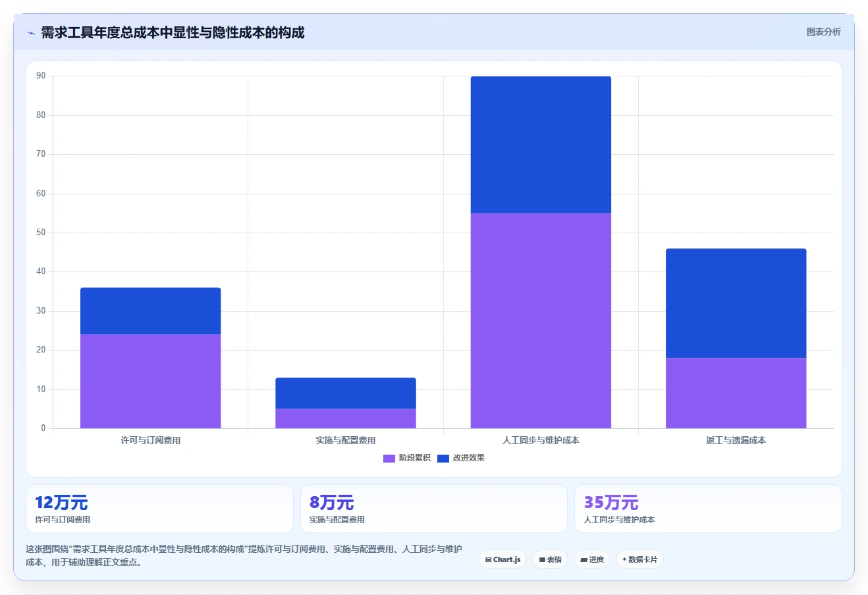
Task: Click the 人工同步与维护成本 x-axis label
Action: coord(541,440)
